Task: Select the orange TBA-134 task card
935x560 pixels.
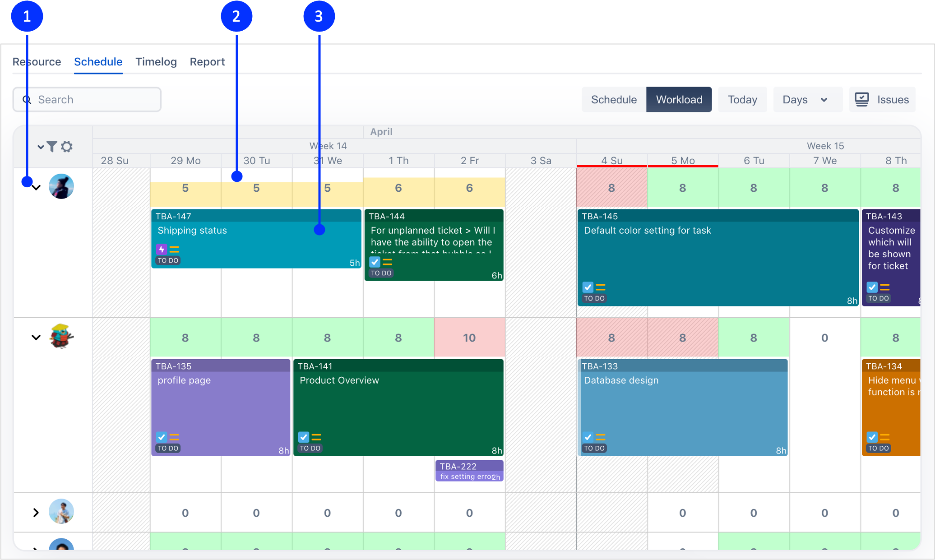Action: (891, 411)
